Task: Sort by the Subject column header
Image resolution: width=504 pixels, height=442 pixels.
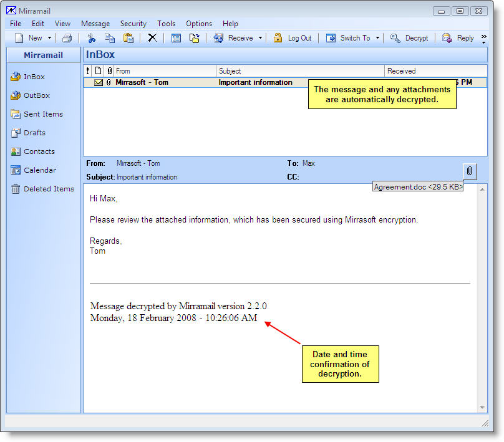Action: pyautogui.click(x=300, y=70)
